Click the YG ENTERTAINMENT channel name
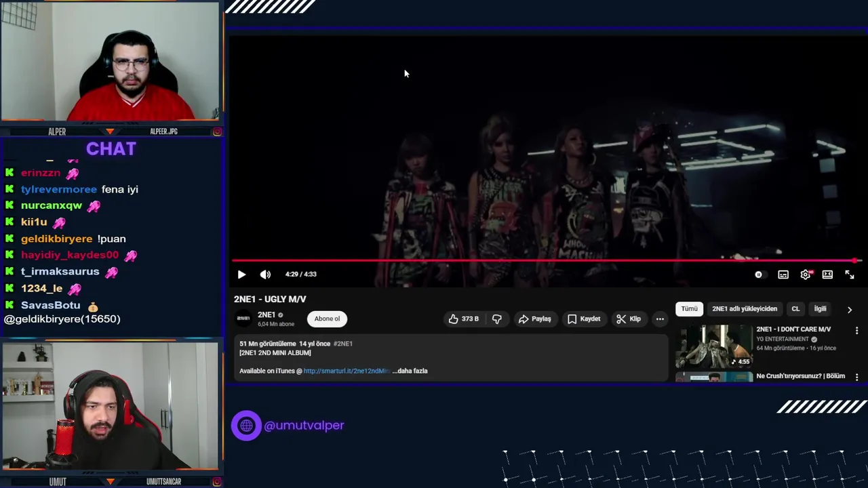 pos(783,339)
